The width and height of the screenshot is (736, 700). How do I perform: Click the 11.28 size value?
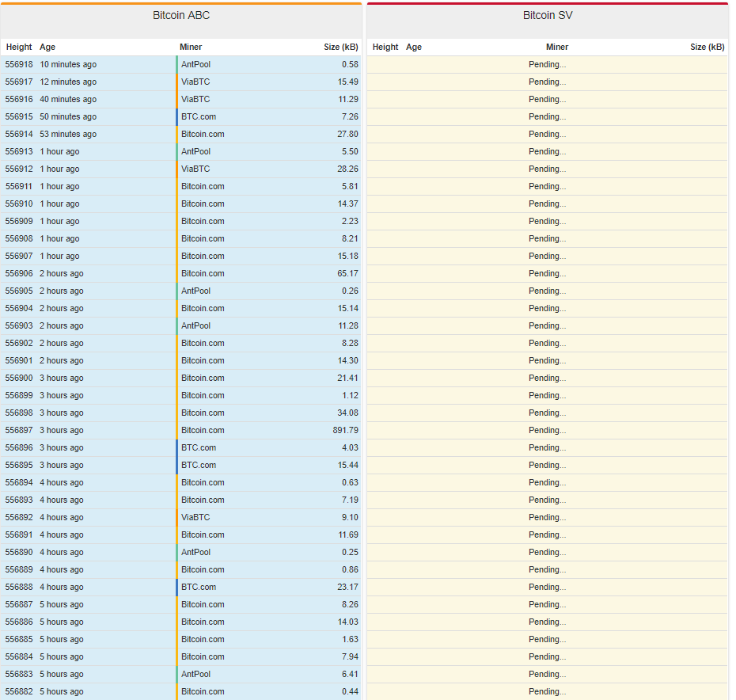(347, 325)
